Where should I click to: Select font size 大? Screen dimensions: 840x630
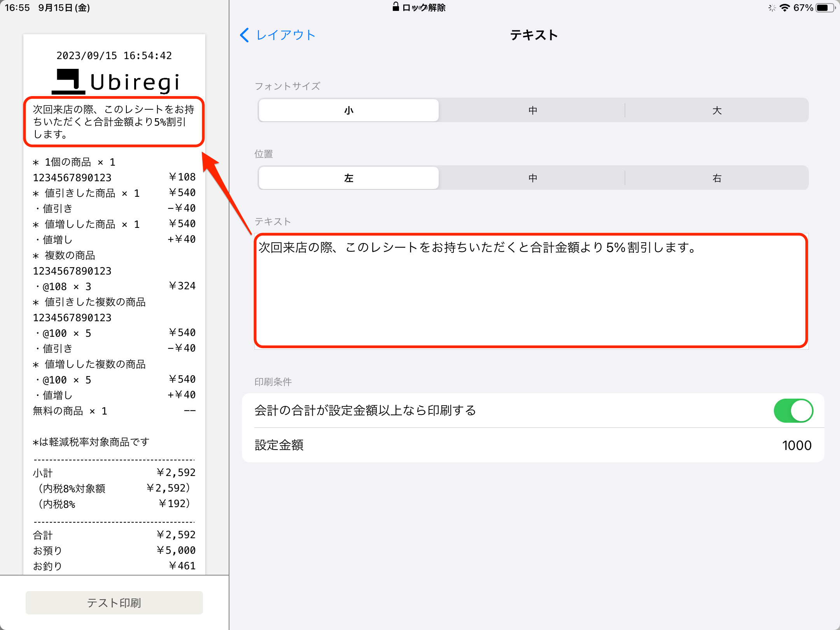coord(717,110)
